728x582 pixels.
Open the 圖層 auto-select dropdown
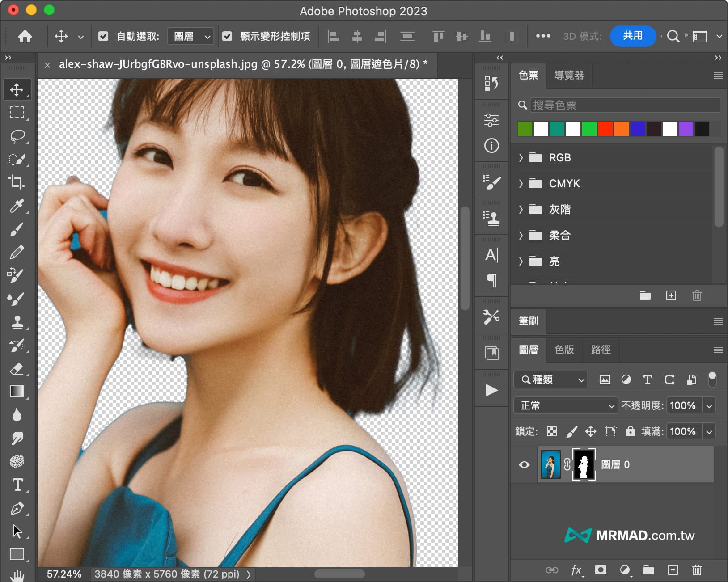(x=191, y=36)
